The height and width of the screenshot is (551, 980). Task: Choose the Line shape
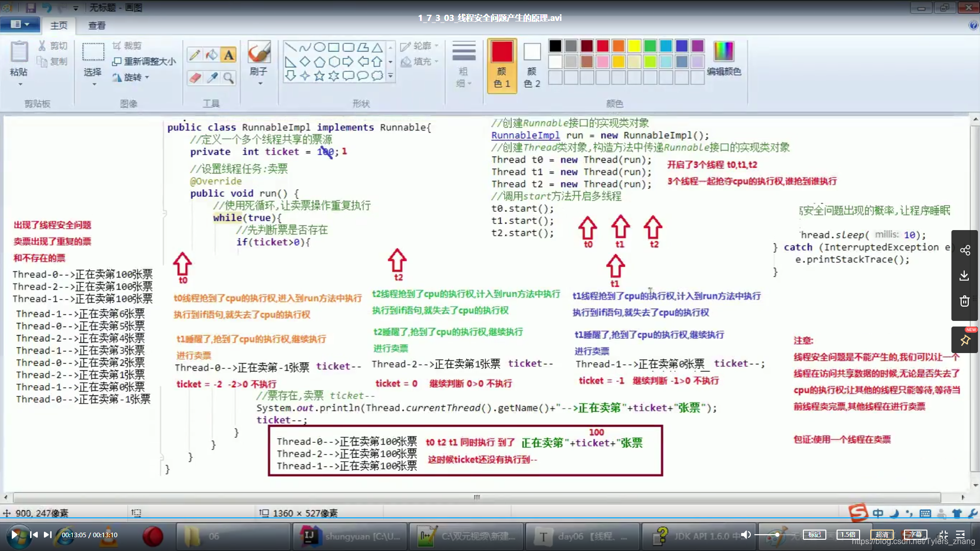point(290,47)
